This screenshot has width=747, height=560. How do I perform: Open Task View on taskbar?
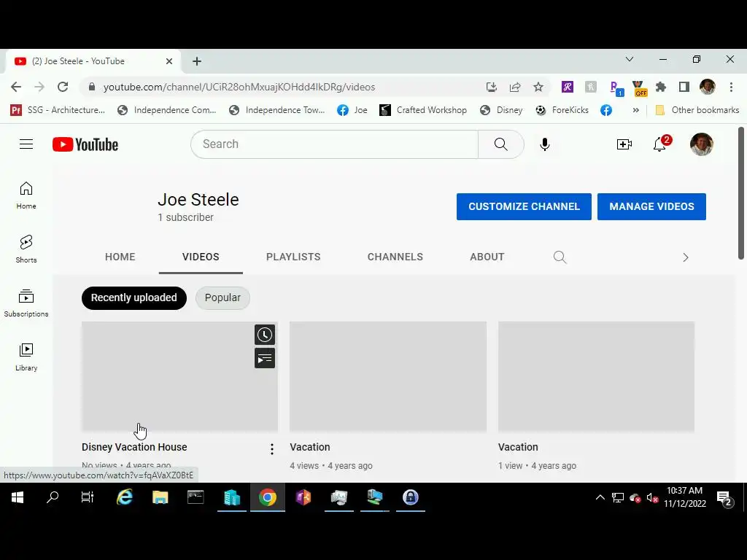88,497
